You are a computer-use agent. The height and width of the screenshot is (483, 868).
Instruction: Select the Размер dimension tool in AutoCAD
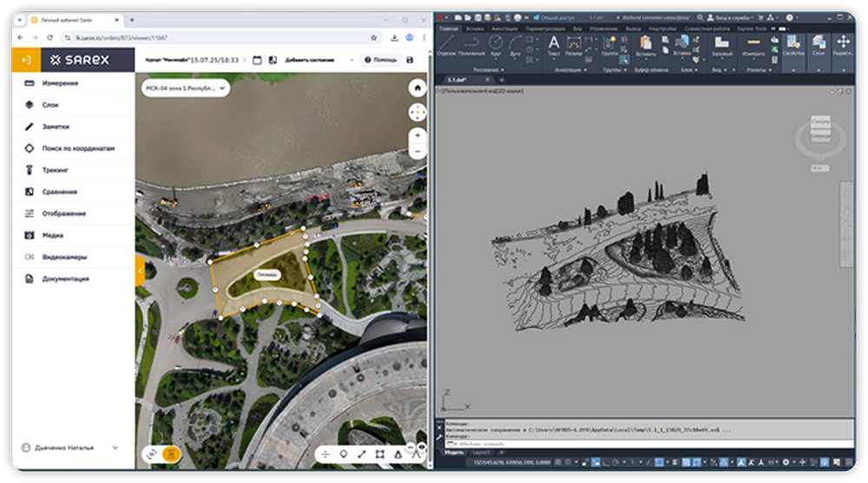[574, 45]
